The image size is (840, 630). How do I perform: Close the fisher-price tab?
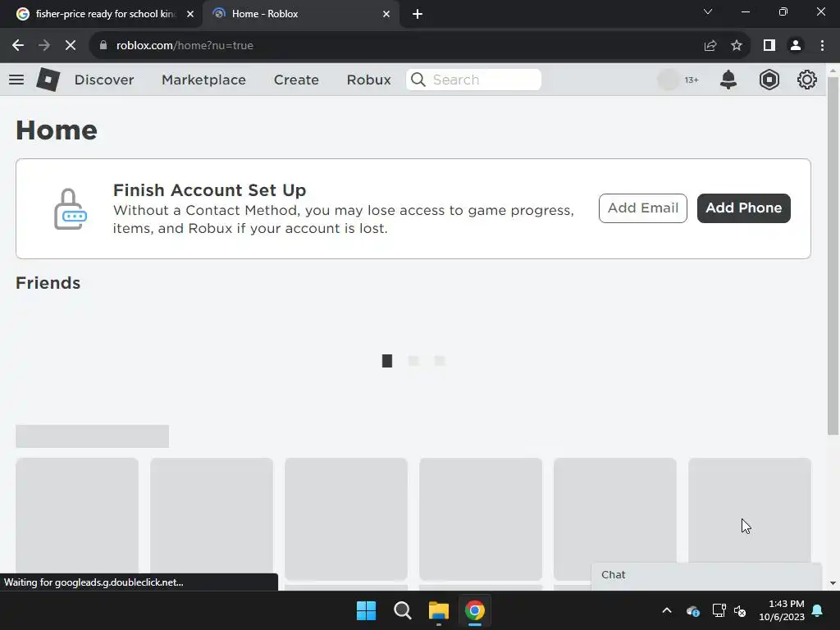click(x=190, y=14)
